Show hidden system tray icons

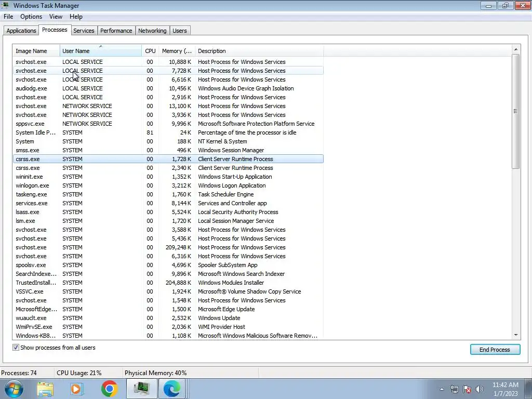pos(442,389)
